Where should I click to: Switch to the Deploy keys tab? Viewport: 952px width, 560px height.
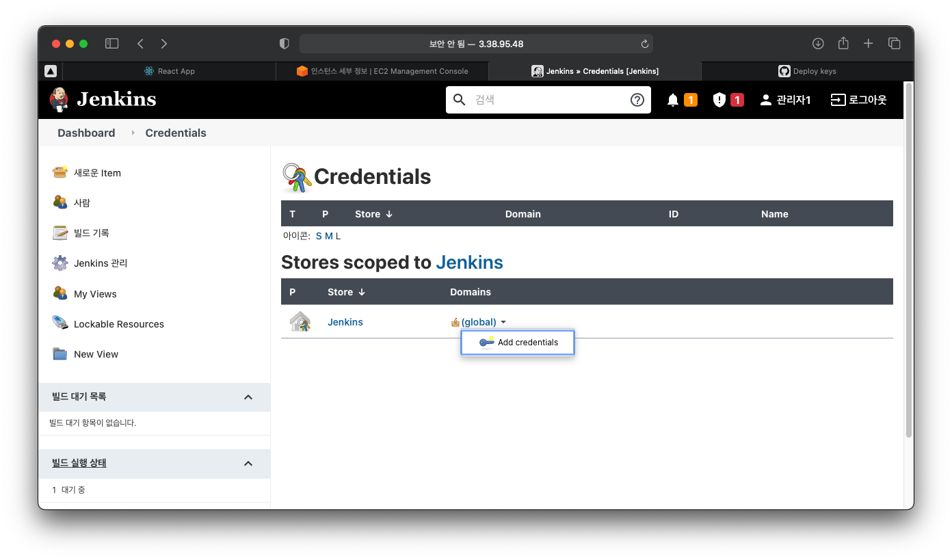pos(807,71)
